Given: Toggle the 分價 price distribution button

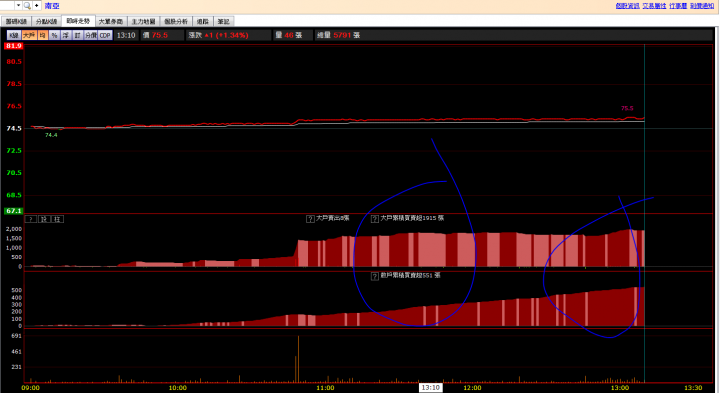Looking at the screenshot, I should 91,35.
